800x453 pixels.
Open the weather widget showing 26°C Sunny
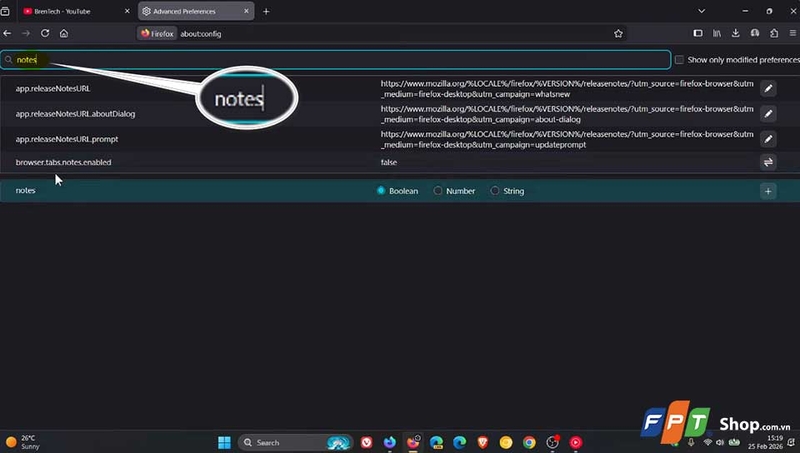[23, 442]
